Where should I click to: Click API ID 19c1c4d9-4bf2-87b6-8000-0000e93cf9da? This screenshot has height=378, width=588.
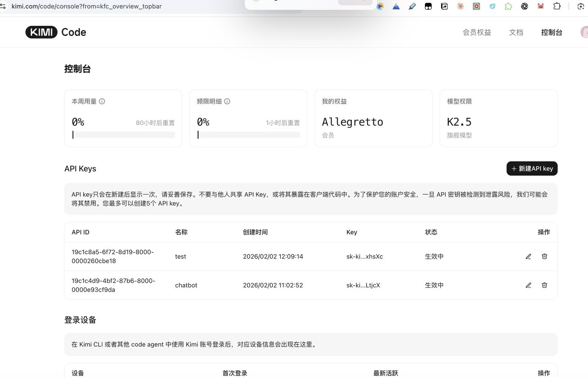pyautogui.click(x=113, y=285)
